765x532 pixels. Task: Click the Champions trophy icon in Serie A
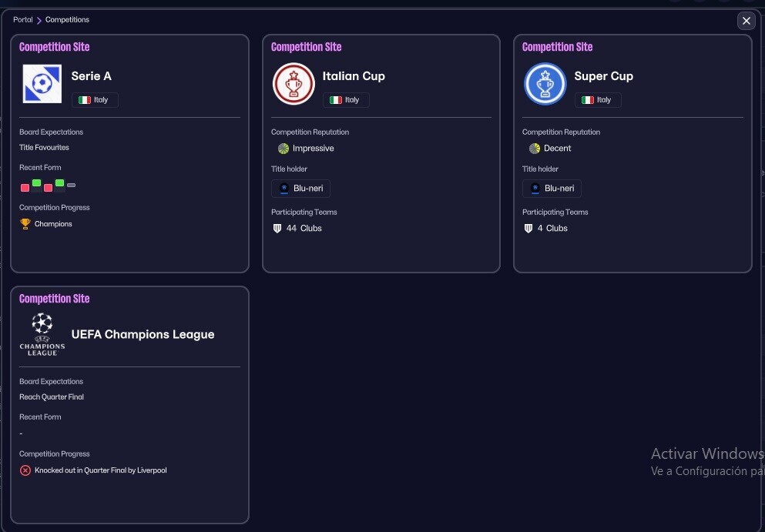click(25, 224)
